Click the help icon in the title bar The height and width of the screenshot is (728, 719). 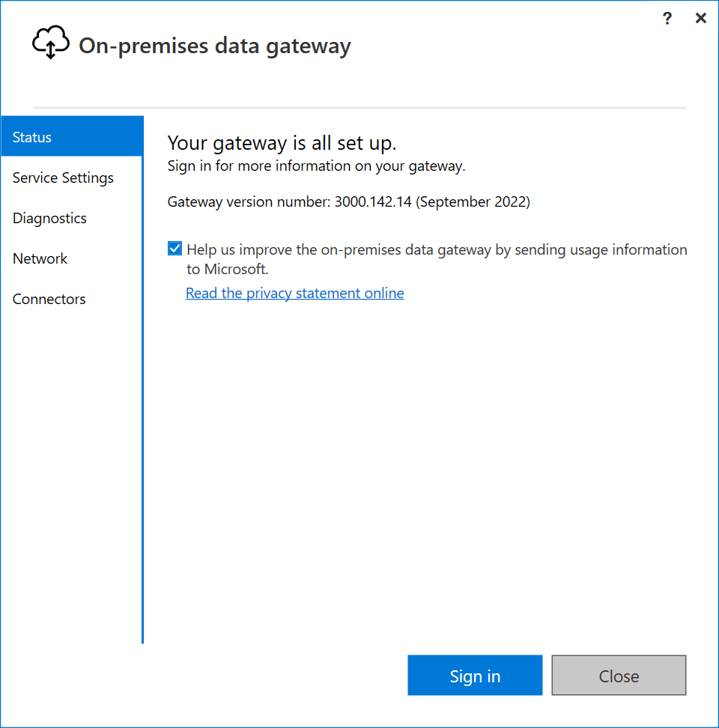(x=667, y=18)
